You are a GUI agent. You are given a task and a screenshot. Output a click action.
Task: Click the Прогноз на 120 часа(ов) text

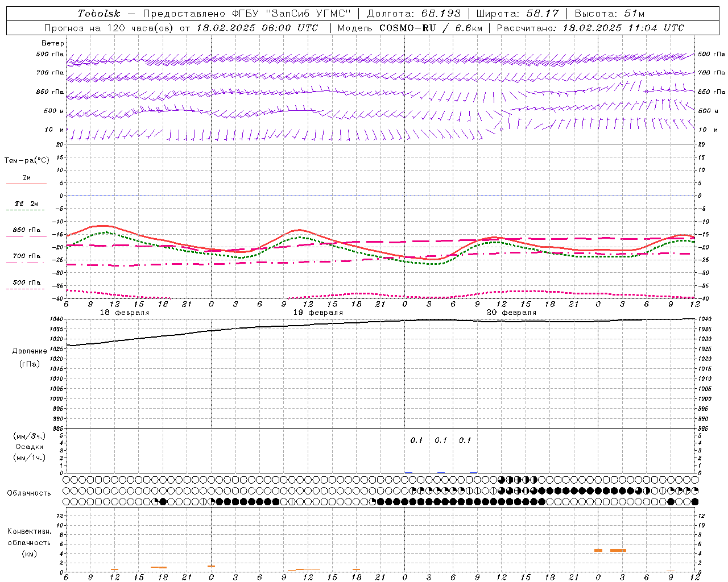(x=109, y=28)
